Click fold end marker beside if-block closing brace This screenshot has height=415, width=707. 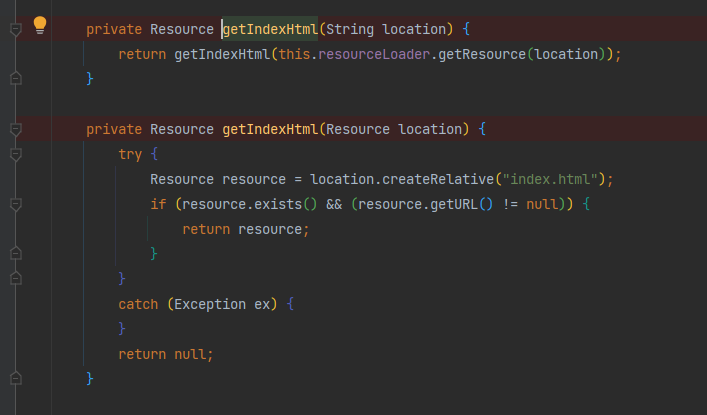16,254
